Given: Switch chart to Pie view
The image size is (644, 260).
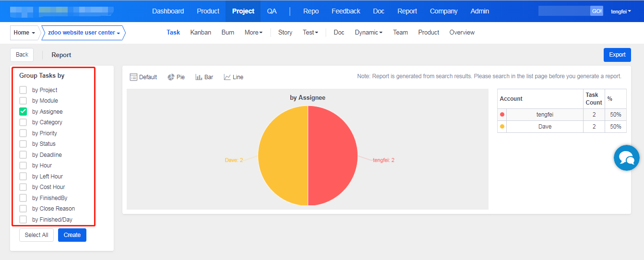Looking at the screenshot, I should (176, 77).
